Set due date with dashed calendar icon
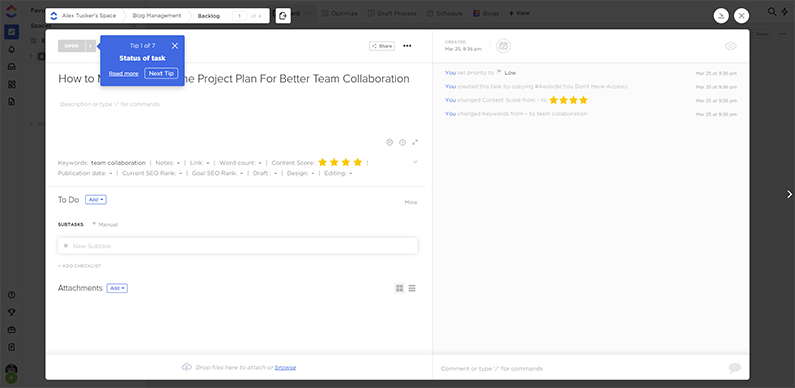This screenshot has height=388, width=795. click(503, 46)
